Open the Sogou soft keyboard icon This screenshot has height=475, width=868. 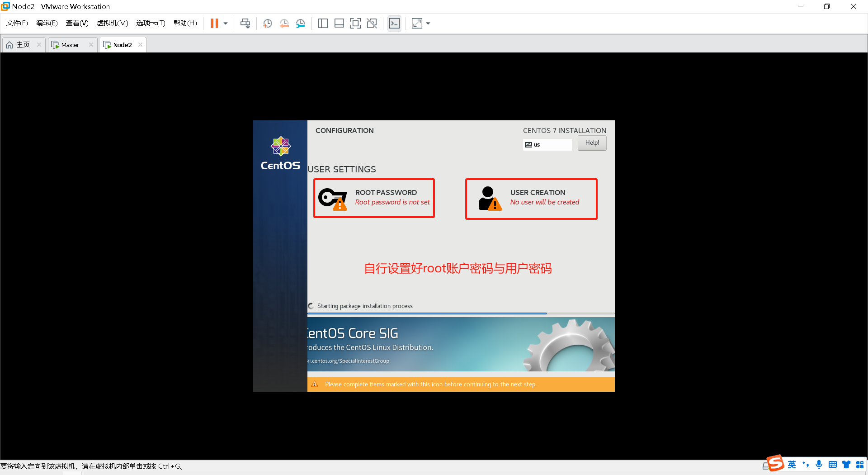[x=833, y=465]
